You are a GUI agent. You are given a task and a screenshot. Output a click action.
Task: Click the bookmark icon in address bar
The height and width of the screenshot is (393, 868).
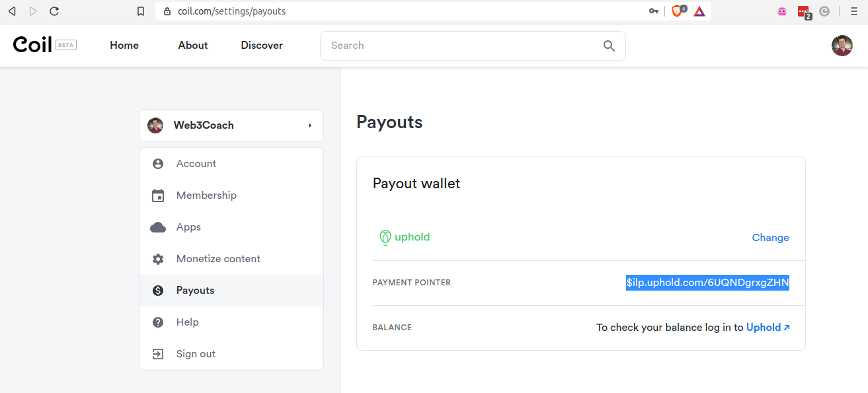pyautogui.click(x=140, y=11)
